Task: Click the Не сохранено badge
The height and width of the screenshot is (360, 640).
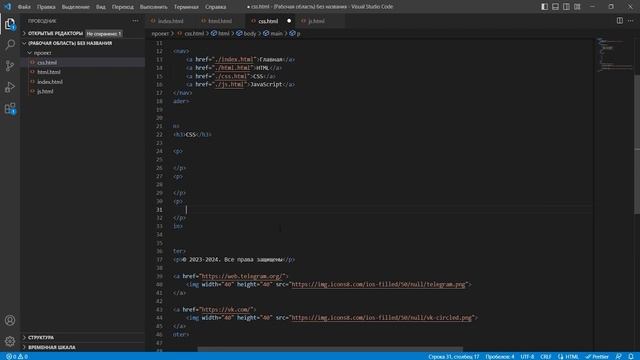Action: (104, 33)
